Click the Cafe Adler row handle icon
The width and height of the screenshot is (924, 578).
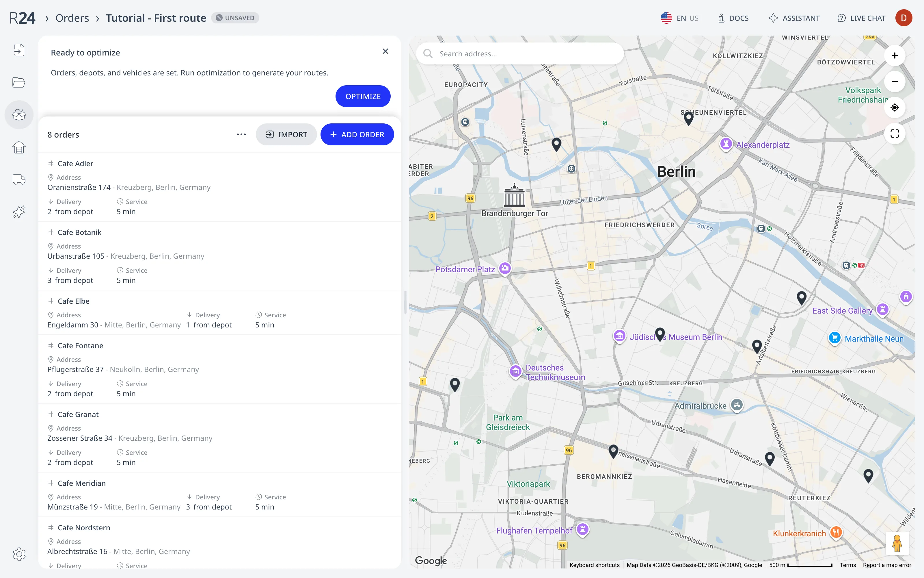[51, 164]
